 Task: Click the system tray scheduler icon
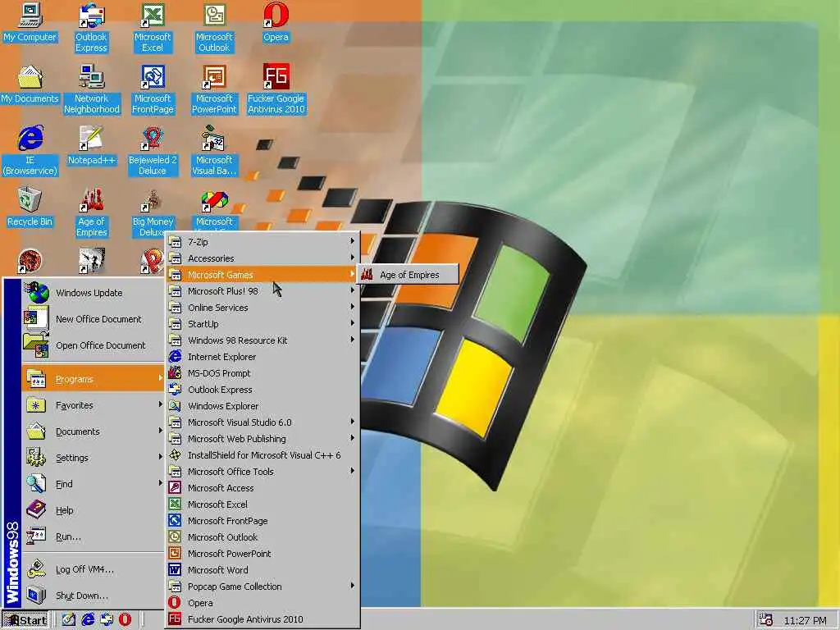(765, 620)
